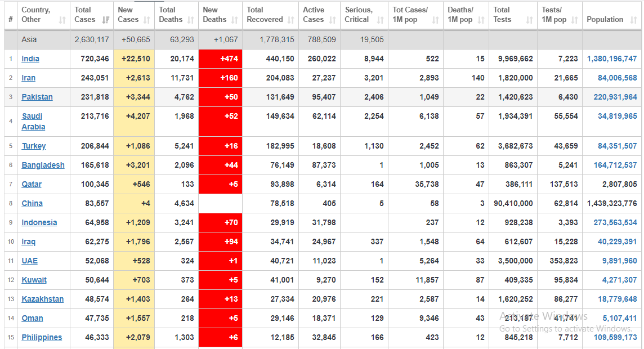Open the Turkey country link
This screenshot has width=644, height=349.
coord(34,146)
